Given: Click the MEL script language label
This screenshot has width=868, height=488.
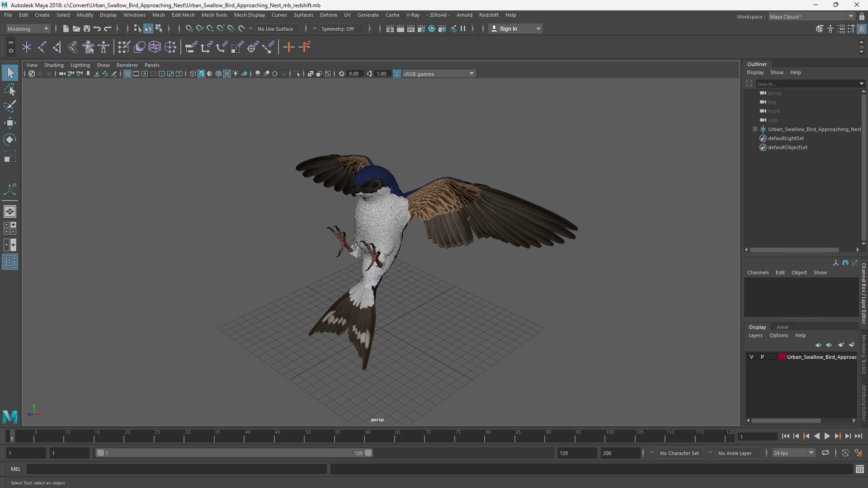Looking at the screenshot, I should click(15, 469).
